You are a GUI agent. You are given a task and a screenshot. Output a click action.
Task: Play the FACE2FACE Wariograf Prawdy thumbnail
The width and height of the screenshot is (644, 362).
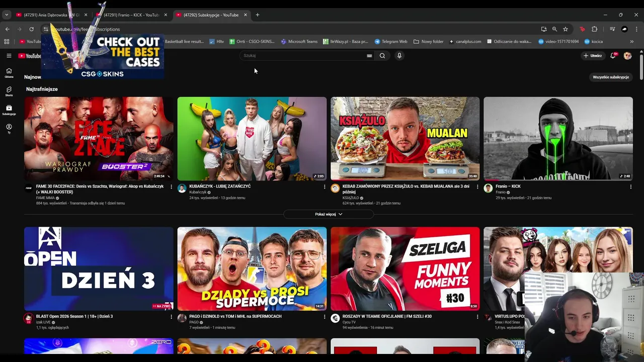click(99, 139)
